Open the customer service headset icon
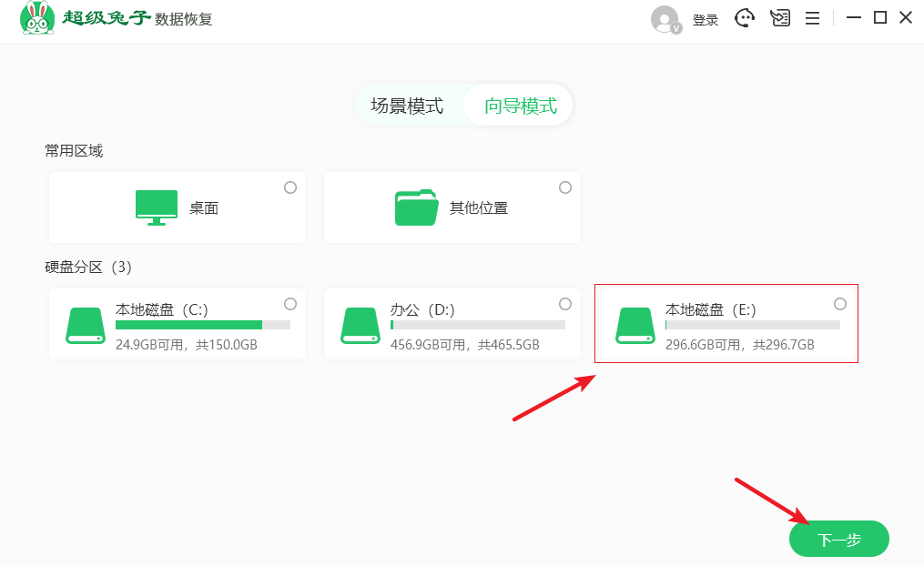924x566 pixels. coord(745,18)
